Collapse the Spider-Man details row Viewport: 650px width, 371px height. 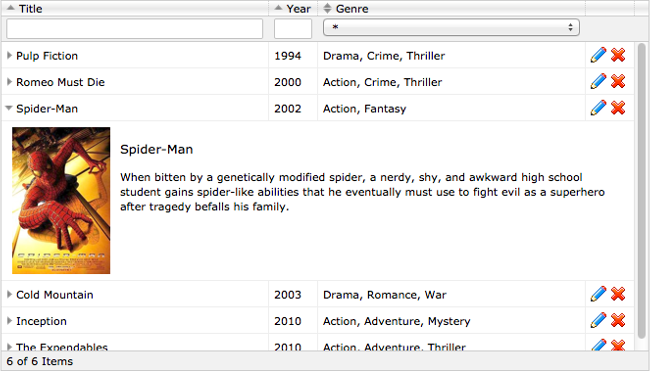pyautogui.click(x=9, y=109)
